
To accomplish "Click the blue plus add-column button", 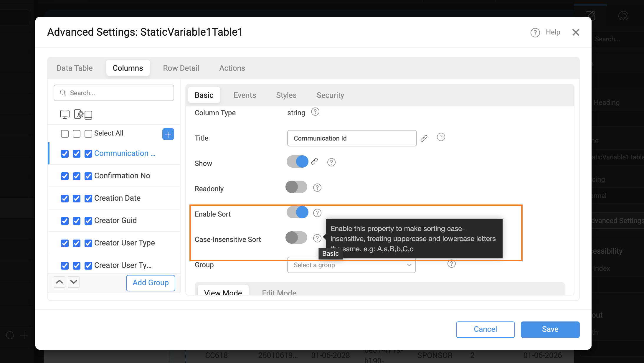I will [x=168, y=134].
